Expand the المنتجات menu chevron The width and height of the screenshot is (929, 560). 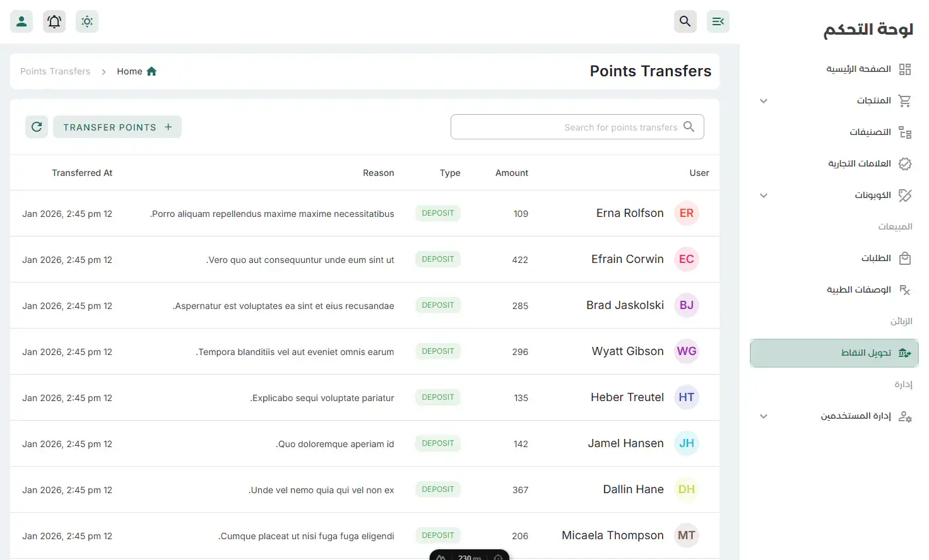[x=764, y=101]
